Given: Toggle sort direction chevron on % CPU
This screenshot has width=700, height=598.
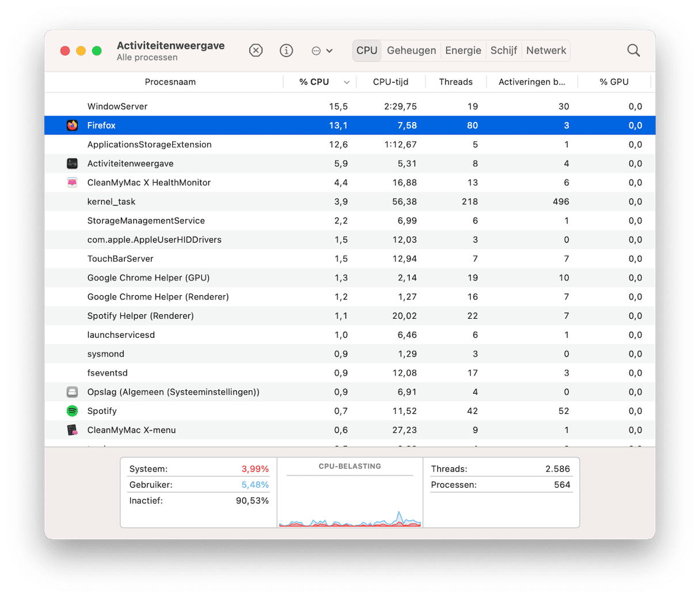Looking at the screenshot, I should pos(347,82).
